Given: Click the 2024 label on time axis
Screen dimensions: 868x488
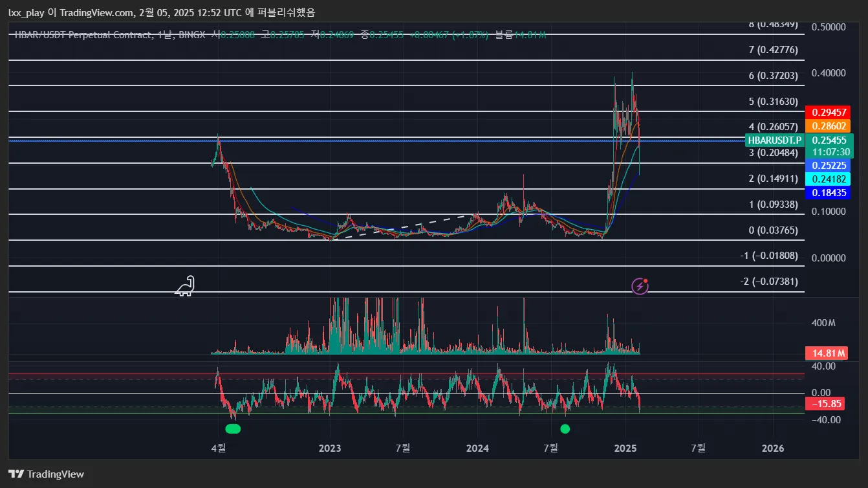Looking at the screenshot, I should (x=477, y=448).
